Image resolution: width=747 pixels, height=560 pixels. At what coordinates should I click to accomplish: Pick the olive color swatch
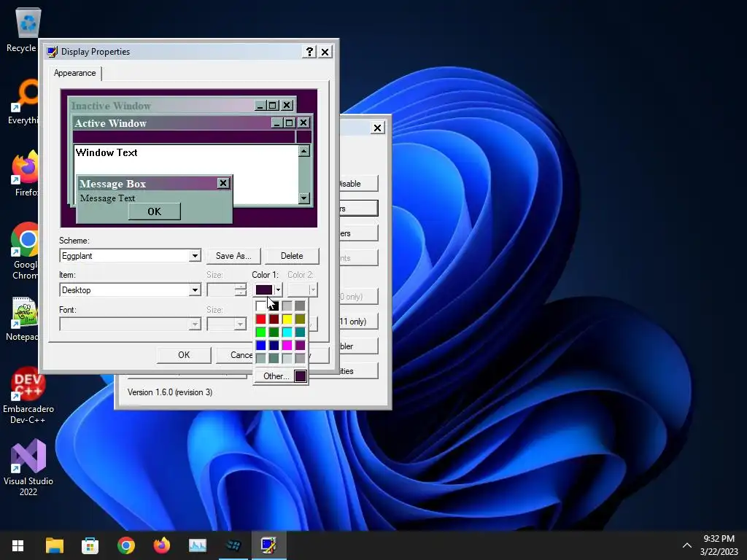tap(300, 319)
